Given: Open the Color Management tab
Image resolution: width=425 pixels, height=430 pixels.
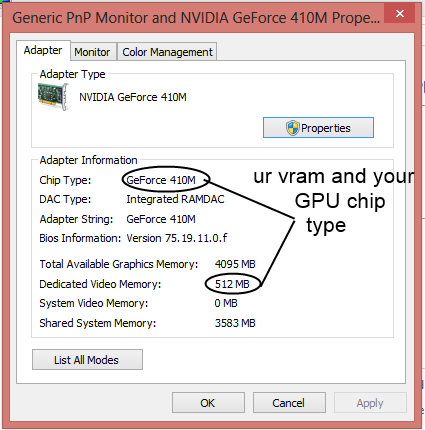Looking at the screenshot, I should point(167,52).
